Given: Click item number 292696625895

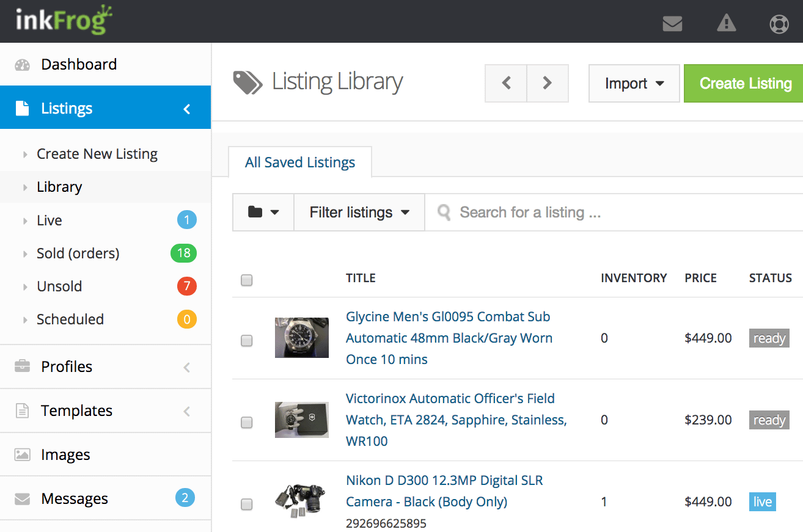Looking at the screenshot, I should [386, 523].
